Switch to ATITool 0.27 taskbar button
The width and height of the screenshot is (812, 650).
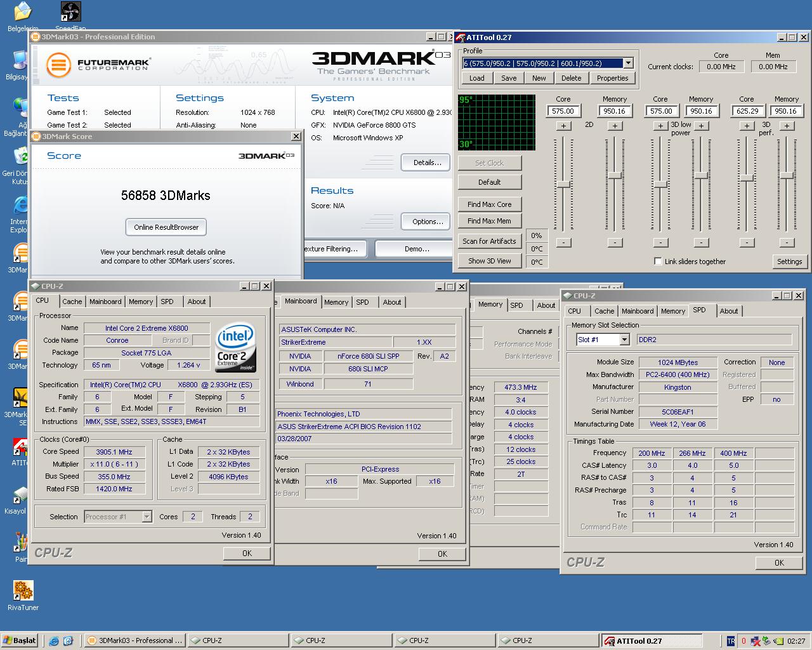click(x=652, y=640)
